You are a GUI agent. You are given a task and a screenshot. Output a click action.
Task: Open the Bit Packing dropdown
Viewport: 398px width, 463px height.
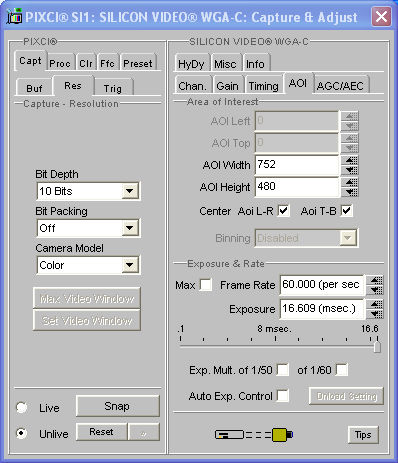pyautogui.click(x=130, y=228)
